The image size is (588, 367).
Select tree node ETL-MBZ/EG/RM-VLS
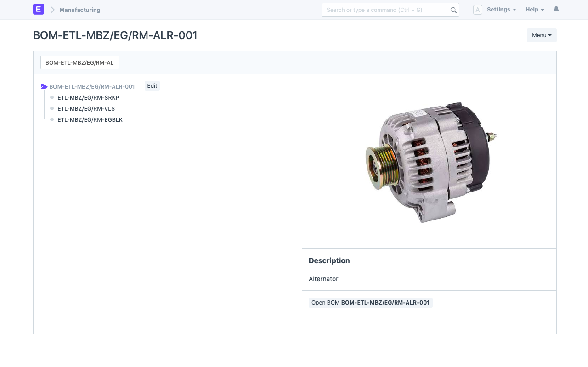pos(86,109)
